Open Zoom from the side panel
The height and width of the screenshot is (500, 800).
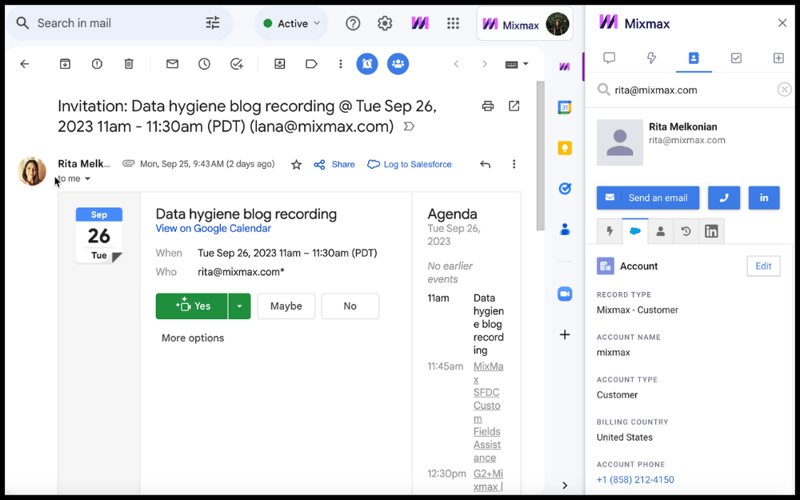click(x=565, y=294)
